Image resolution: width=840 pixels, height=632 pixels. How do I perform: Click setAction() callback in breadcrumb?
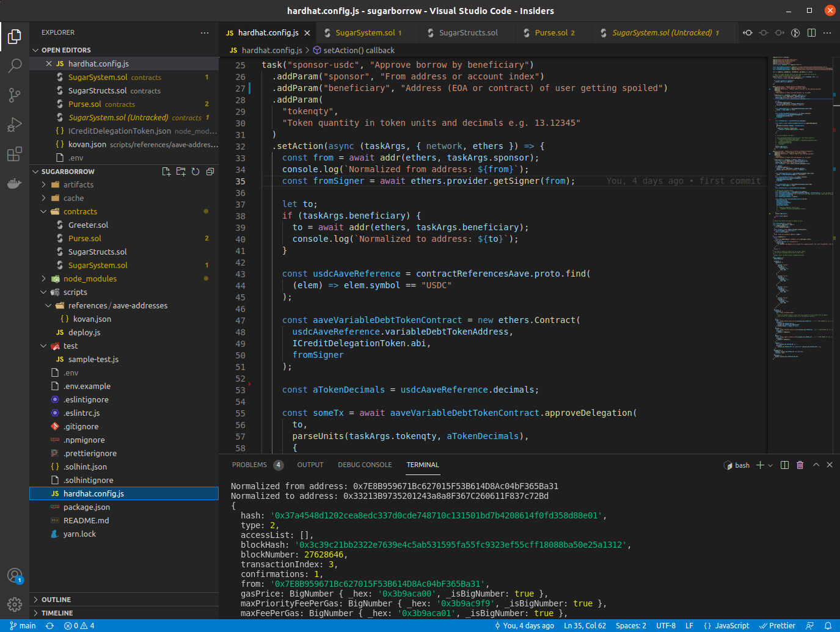pyautogui.click(x=359, y=51)
